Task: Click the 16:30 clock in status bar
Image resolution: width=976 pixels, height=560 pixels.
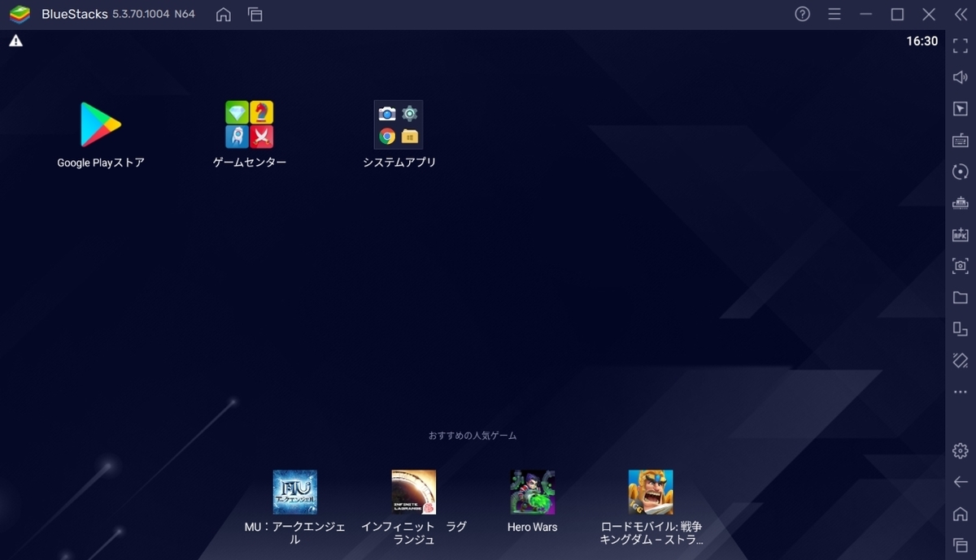Action: (x=922, y=41)
